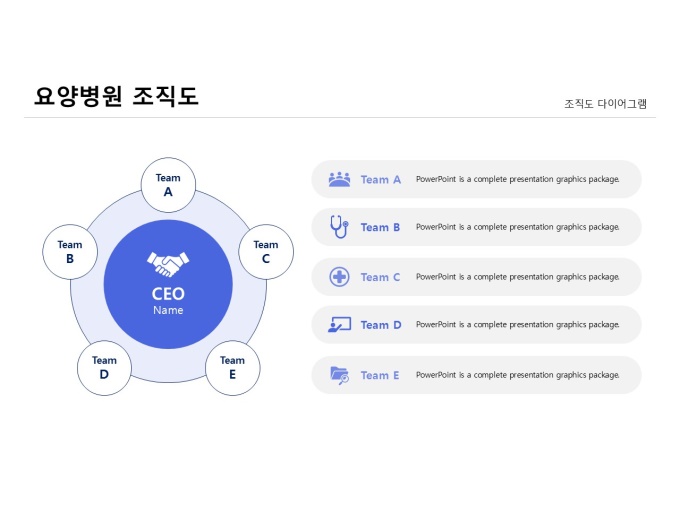This screenshot has width=680, height=510.
Task: Click the Team C description text in the list
Action: pyautogui.click(x=517, y=277)
